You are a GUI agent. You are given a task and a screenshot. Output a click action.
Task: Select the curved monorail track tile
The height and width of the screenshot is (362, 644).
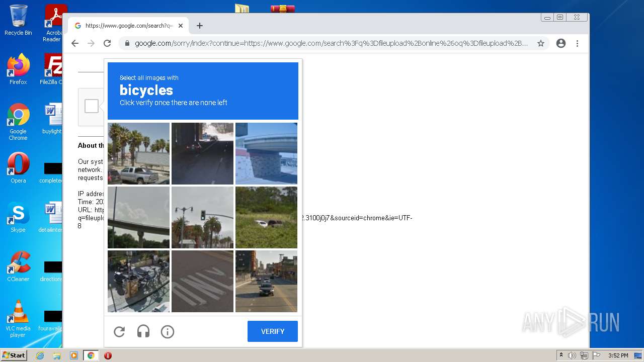[138, 217]
